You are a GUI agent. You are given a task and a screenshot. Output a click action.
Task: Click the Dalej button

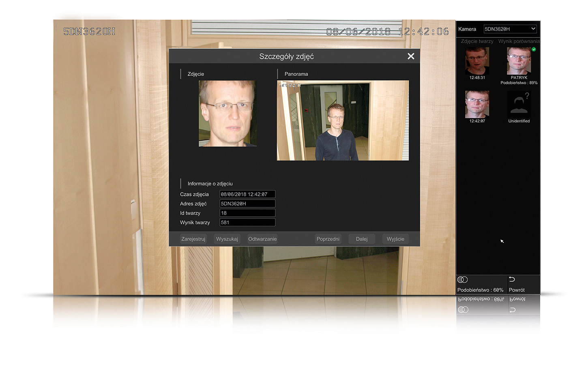[362, 239]
